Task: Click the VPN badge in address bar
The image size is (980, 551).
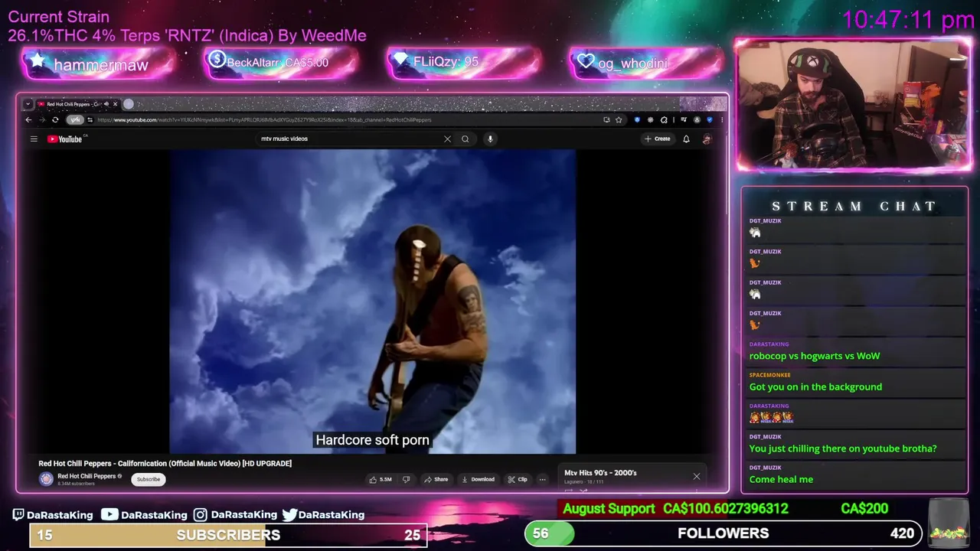Action: click(x=74, y=119)
